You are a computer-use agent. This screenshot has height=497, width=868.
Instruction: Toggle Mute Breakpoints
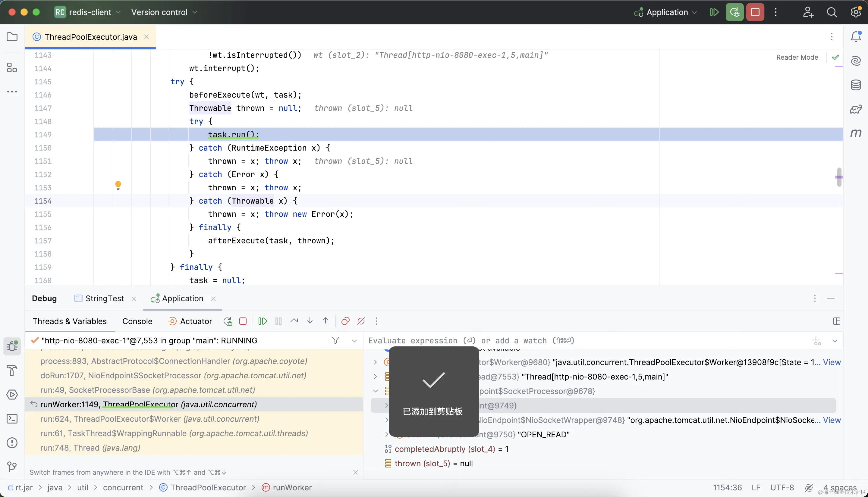(361, 321)
